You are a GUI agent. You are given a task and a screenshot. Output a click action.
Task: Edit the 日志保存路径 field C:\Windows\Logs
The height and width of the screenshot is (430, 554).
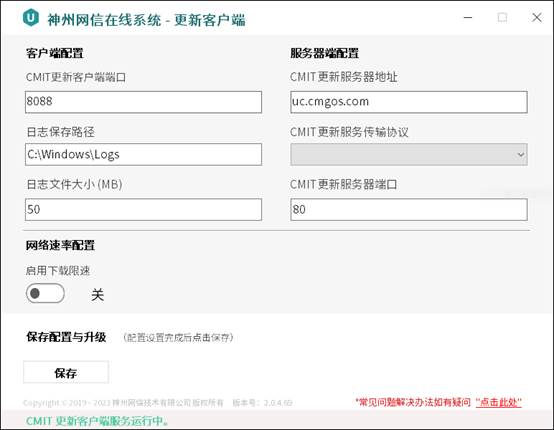(x=143, y=154)
